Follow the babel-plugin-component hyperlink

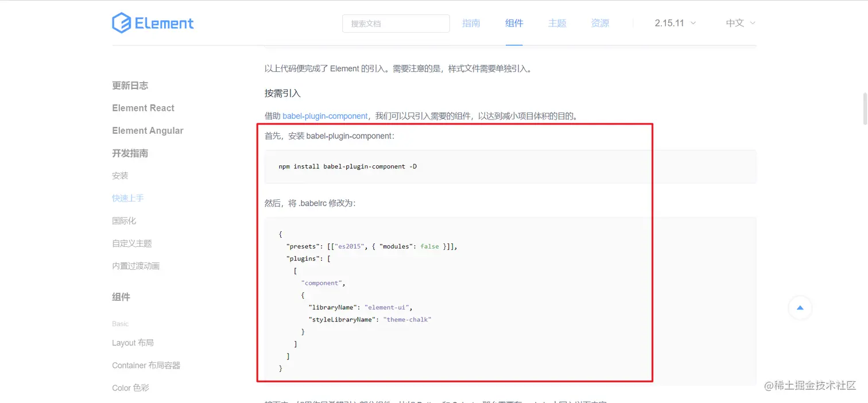click(x=325, y=116)
